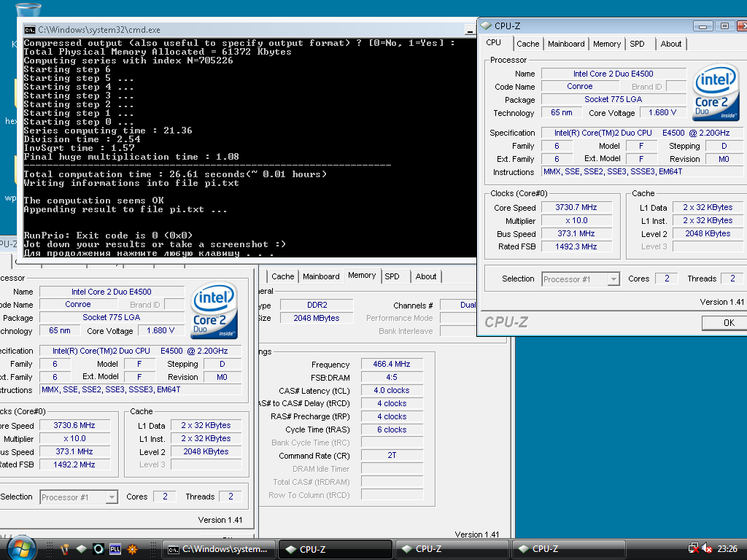The image size is (747, 560).
Task: Click the Level 2 2048 KBytes field, front CPU-Z
Action: click(x=708, y=234)
